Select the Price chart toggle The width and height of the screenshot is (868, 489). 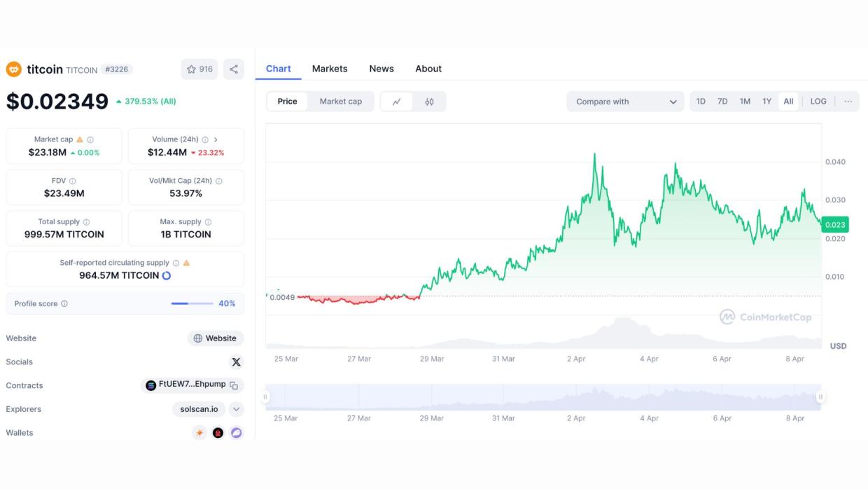tap(288, 102)
